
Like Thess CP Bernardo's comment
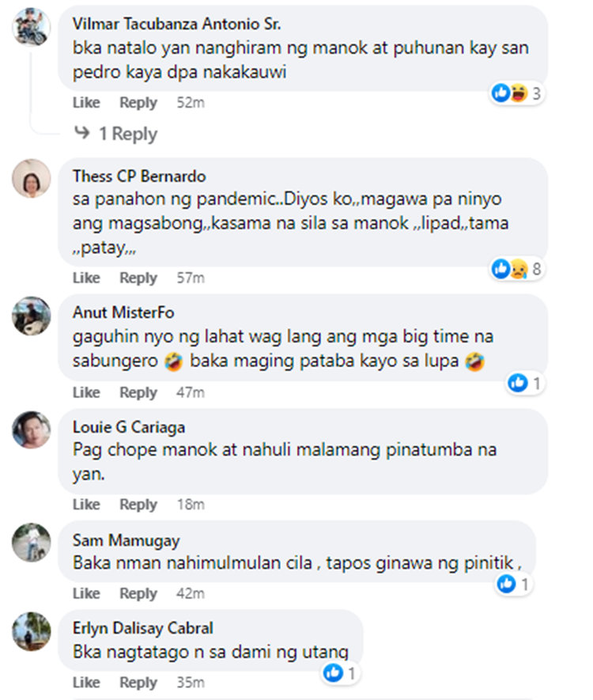tap(86, 278)
